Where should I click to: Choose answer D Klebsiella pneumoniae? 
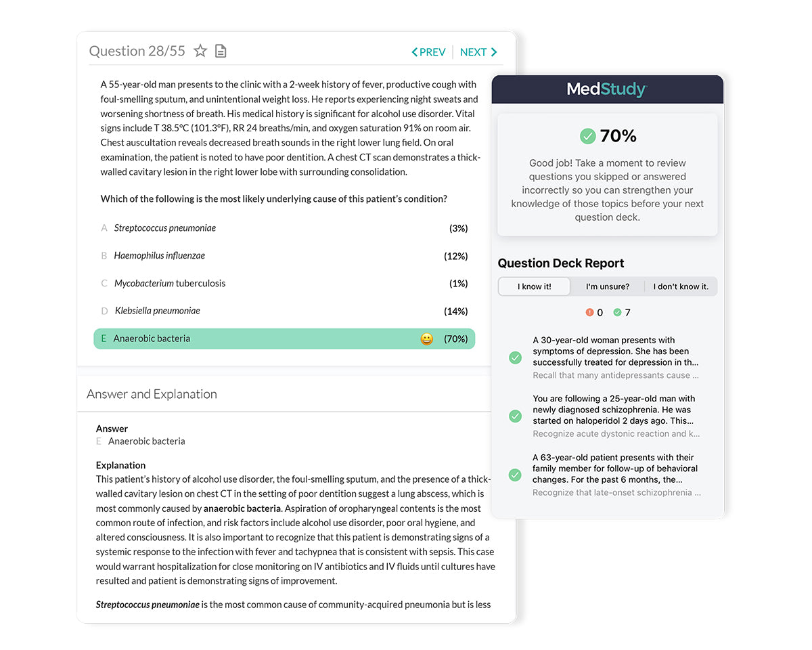(x=158, y=311)
